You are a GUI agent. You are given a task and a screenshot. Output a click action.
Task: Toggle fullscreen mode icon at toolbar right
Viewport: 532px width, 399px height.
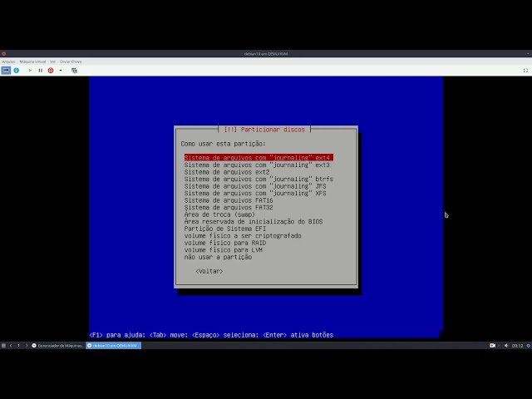pyautogui.click(x=525, y=70)
